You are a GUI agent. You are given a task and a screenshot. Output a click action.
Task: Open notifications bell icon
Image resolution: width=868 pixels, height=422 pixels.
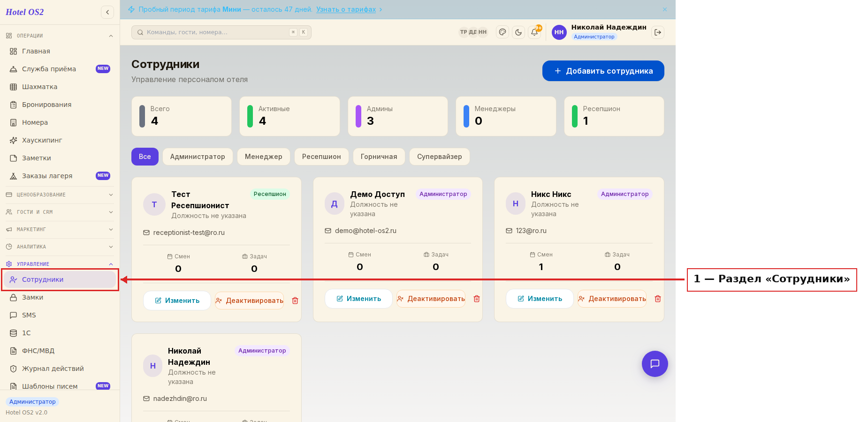534,32
